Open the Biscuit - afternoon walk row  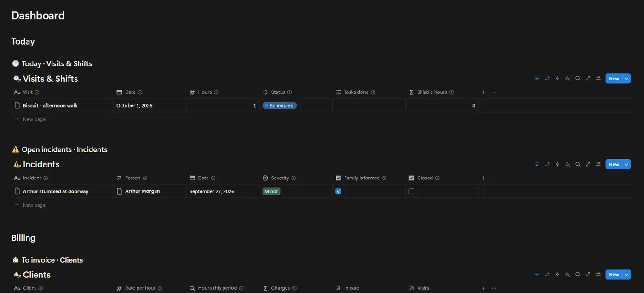point(50,105)
